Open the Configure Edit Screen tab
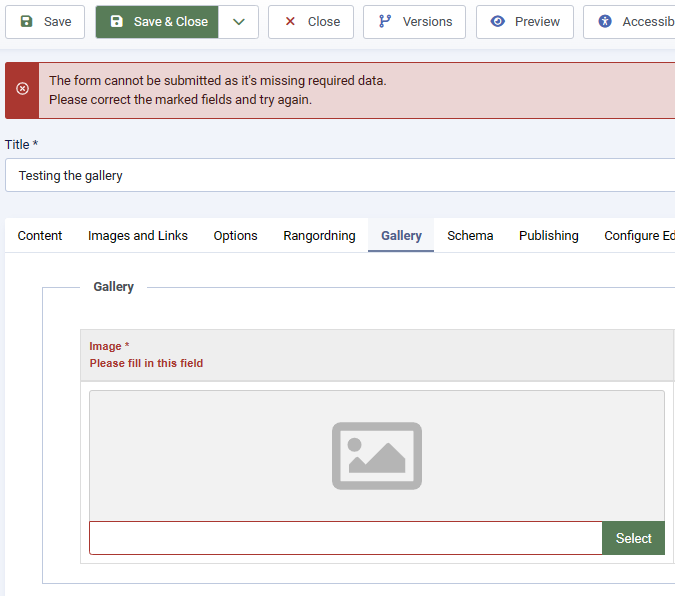 639,236
